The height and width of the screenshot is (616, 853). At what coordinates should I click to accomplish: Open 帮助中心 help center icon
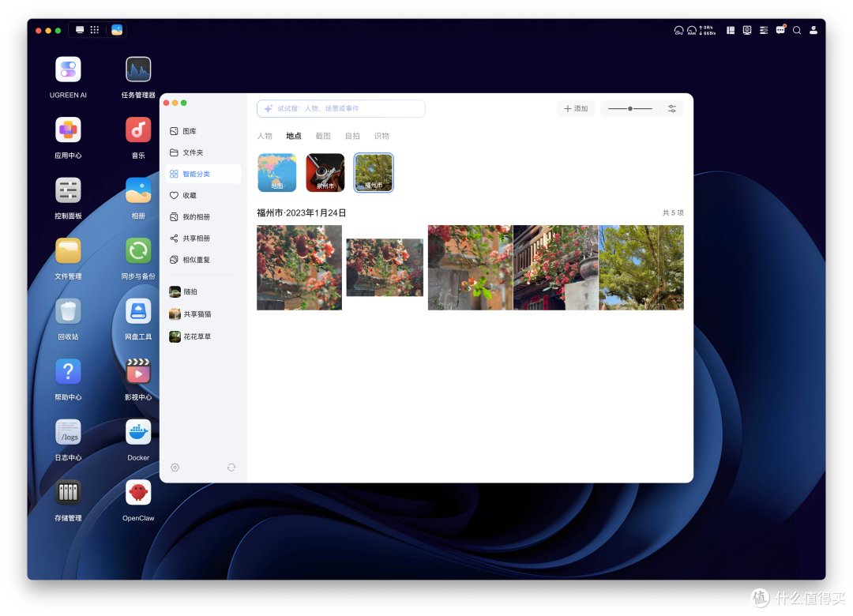coord(68,372)
